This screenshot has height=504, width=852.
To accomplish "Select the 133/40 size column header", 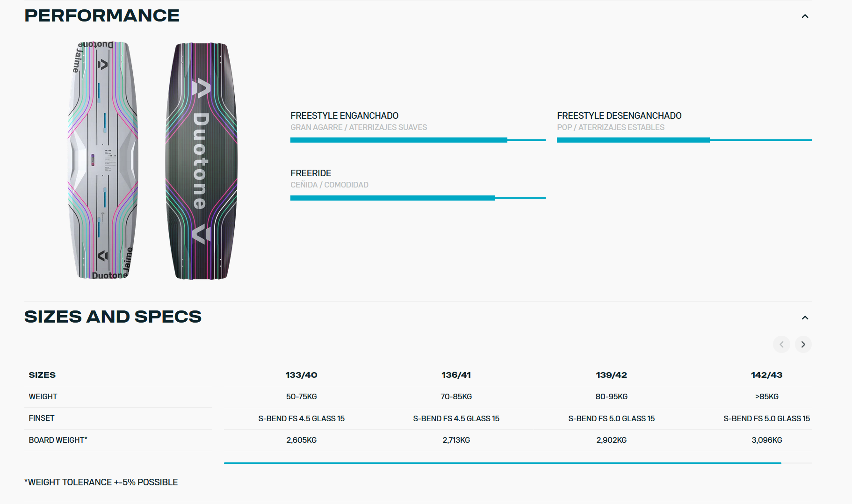I will pos(302,375).
